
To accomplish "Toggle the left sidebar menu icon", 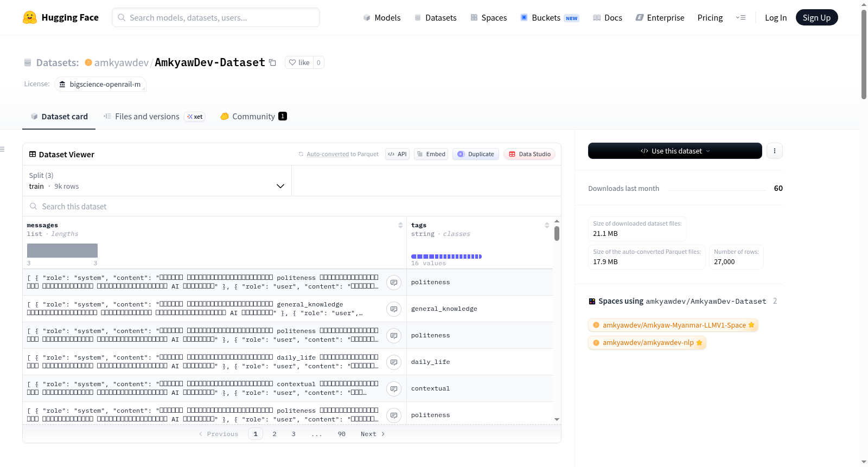I will point(2,149).
